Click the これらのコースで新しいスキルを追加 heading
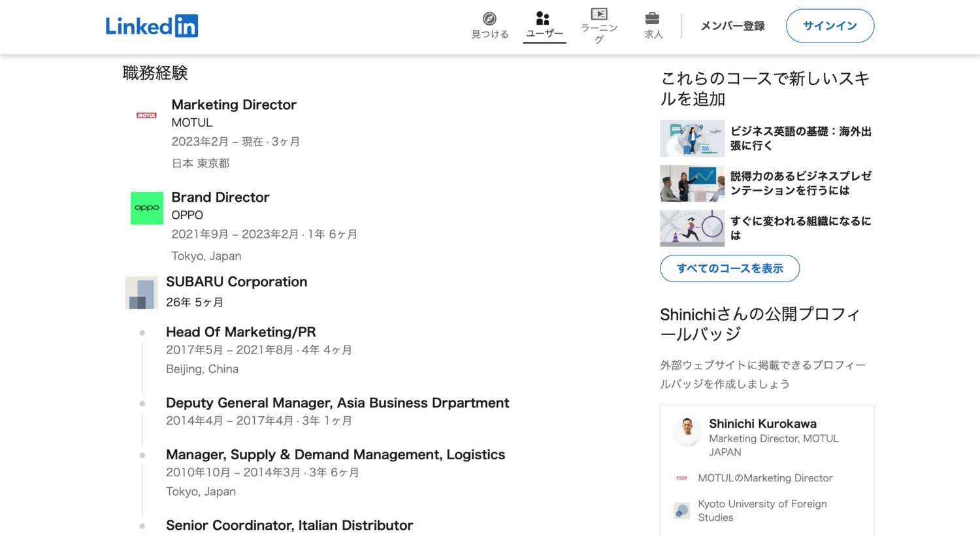 765,89
